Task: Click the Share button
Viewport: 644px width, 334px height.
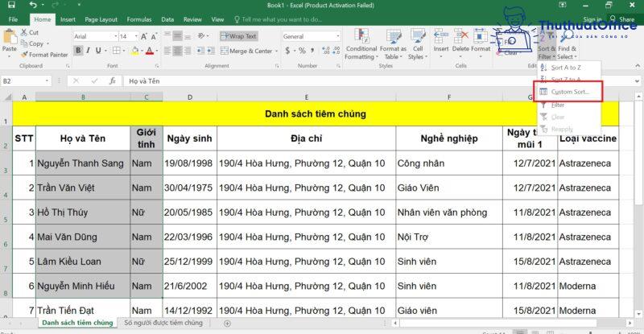Action: coord(622,19)
